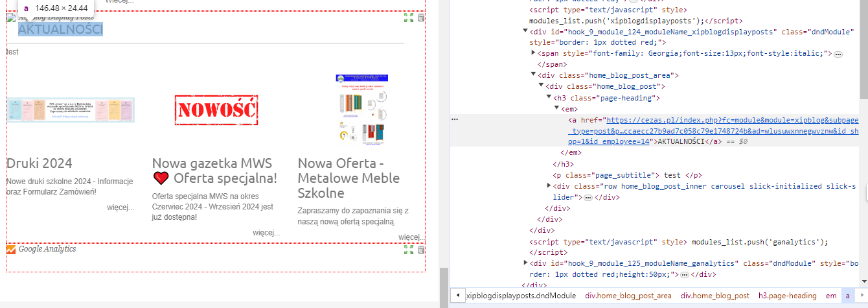Image resolution: width=868 pixels, height=308 pixels.
Task: Expand the Georgia font-family span node
Action: click(533, 53)
